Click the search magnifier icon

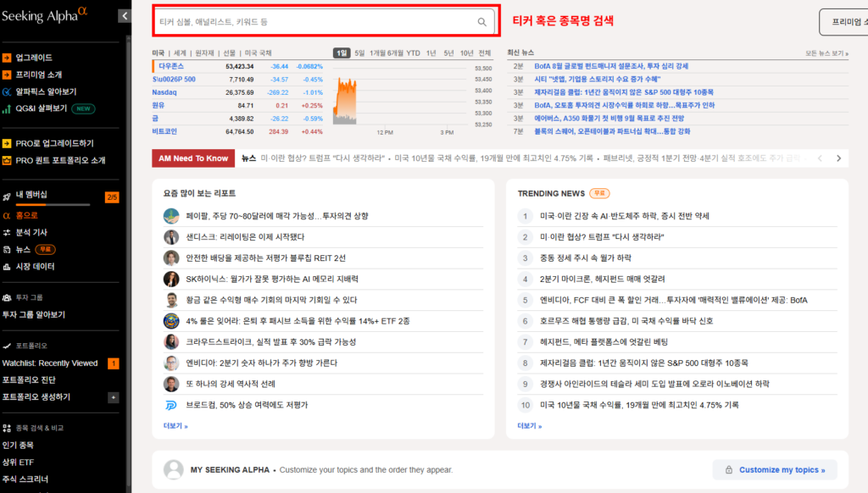[481, 22]
